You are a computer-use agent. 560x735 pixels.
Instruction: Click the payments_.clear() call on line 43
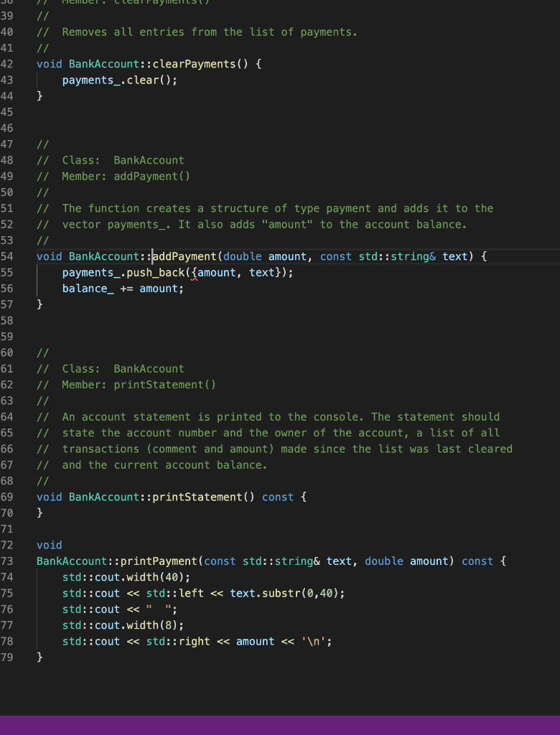coord(120,80)
